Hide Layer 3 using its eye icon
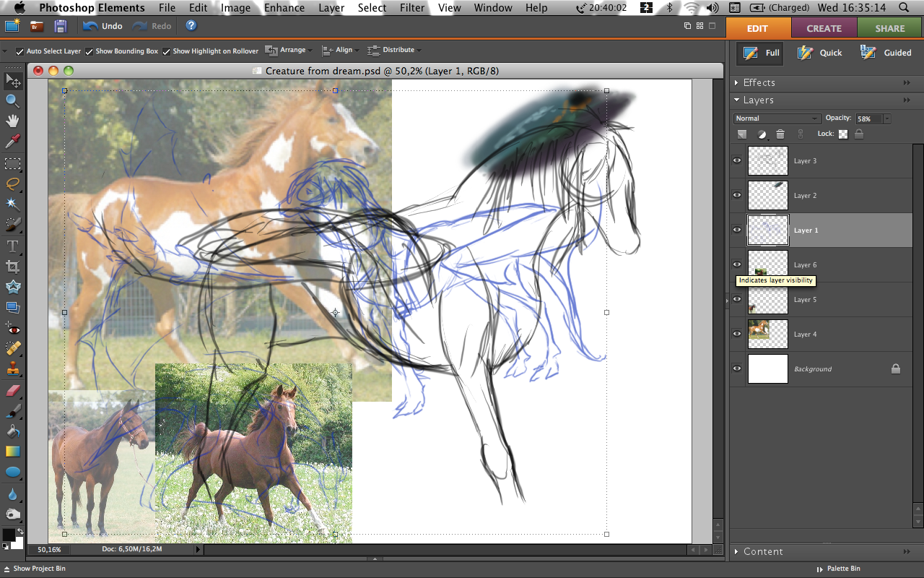The height and width of the screenshot is (578, 924). pyautogui.click(x=737, y=160)
